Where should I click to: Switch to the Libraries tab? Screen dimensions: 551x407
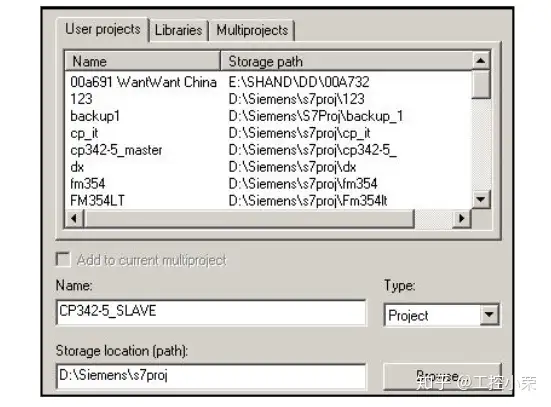coord(179,30)
